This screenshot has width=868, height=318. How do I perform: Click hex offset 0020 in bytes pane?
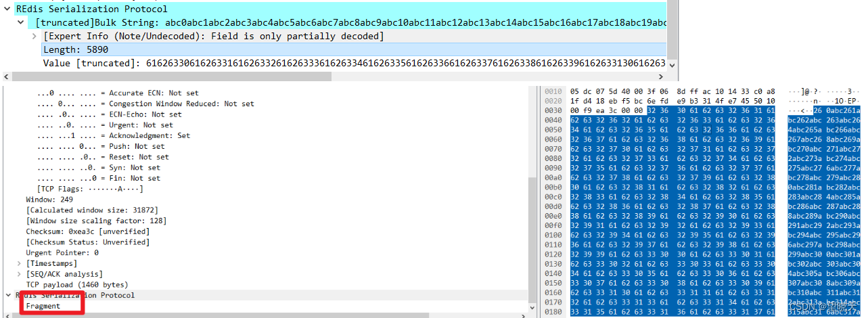click(x=553, y=99)
